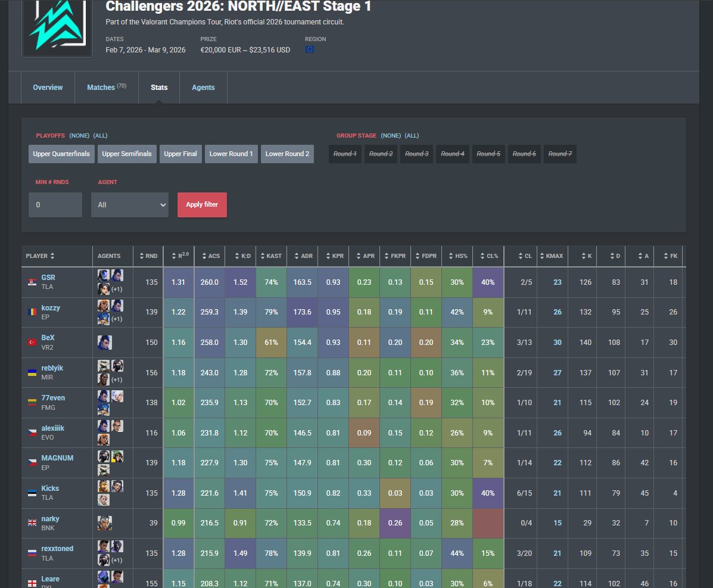Select ALL for Group Stage filter
Viewport: 713px width, 588px height.
pyautogui.click(x=412, y=135)
